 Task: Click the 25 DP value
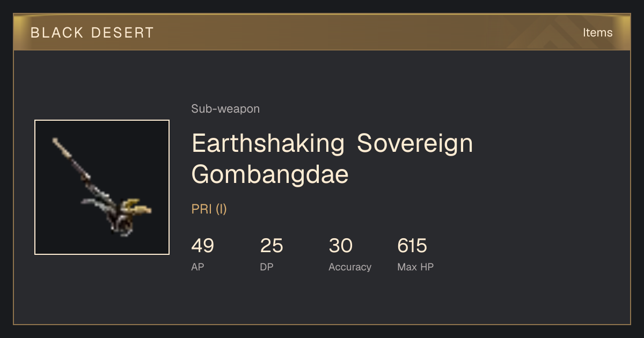coord(272,246)
